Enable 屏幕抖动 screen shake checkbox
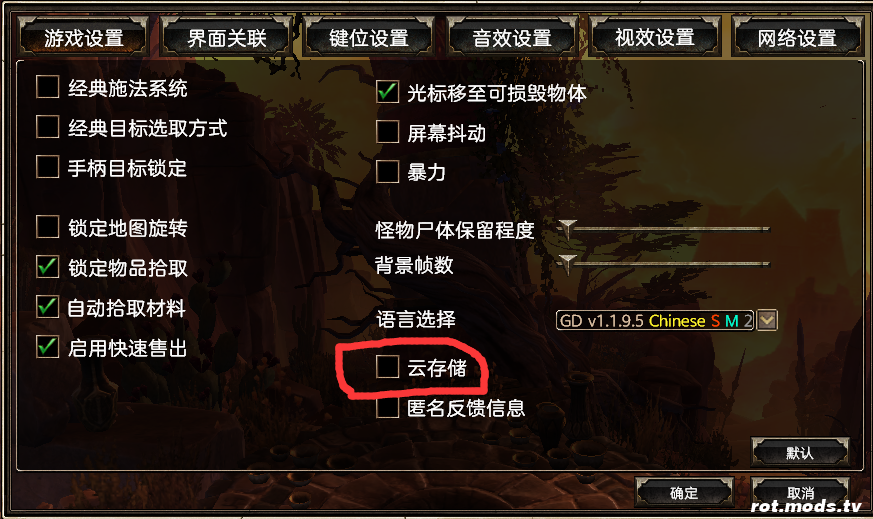The height and width of the screenshot is (519, 873). click(x=388, y=132)
